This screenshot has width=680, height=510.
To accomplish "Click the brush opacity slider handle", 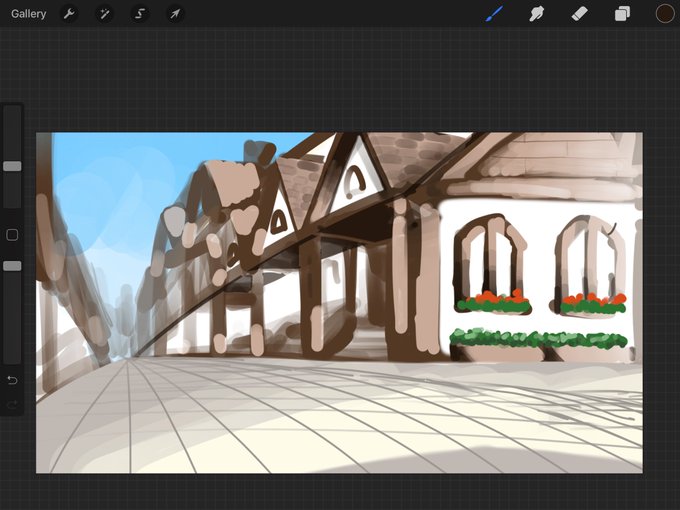I will [12, 266].
